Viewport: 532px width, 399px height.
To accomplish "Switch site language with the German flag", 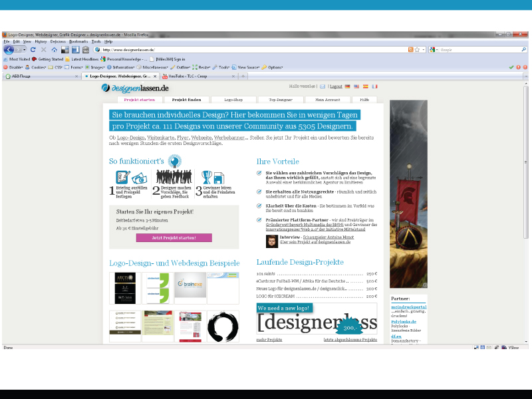I will click(x=347, y=86).
